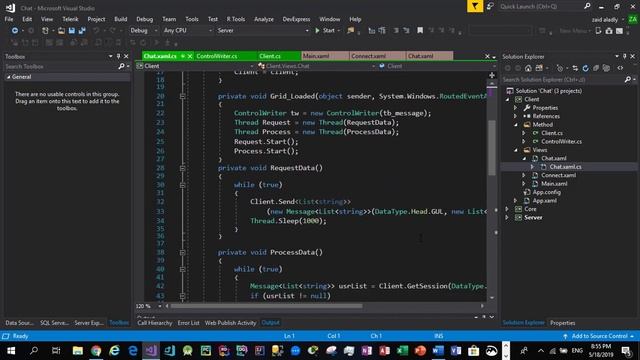The image size is (640, 360).
Task: Open the Debug menu in menu bar
Action: (144, 19)
